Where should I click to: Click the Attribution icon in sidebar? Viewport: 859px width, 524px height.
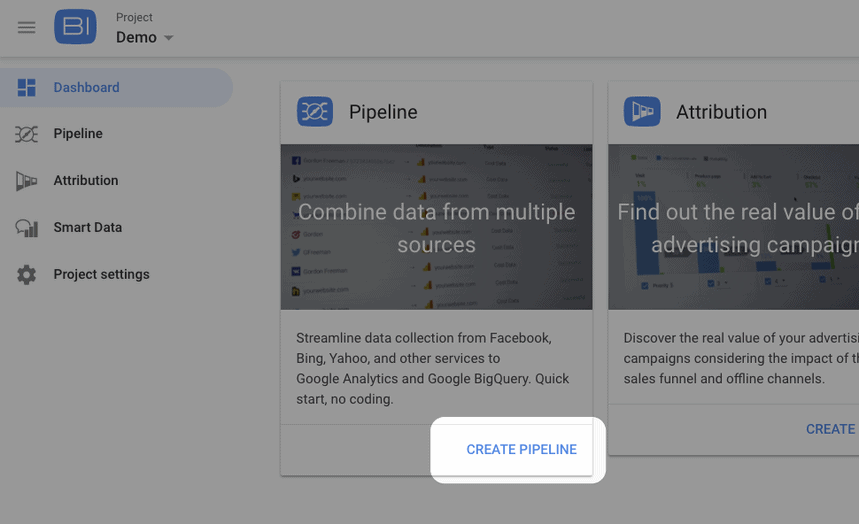click(x=27, y=181)
